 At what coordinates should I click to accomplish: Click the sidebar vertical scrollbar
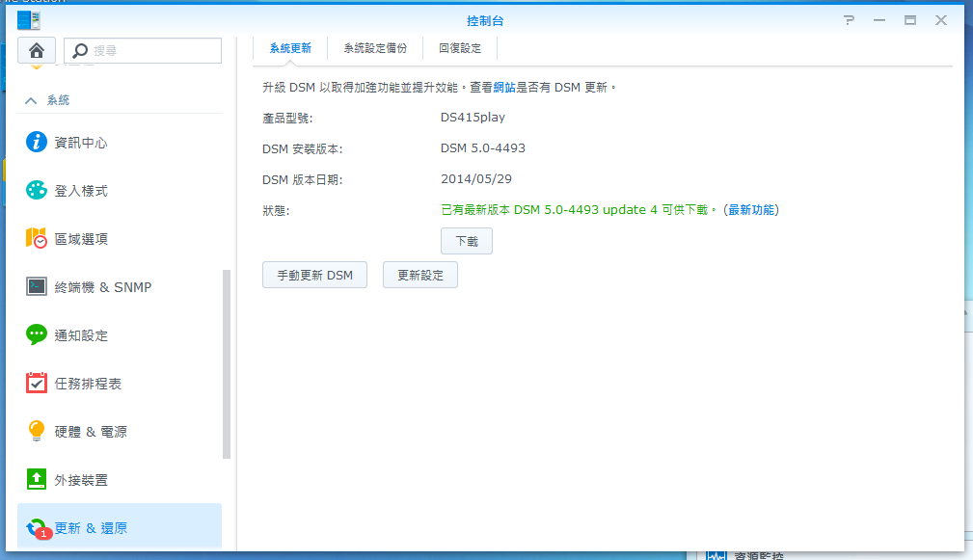click(227, 364)
